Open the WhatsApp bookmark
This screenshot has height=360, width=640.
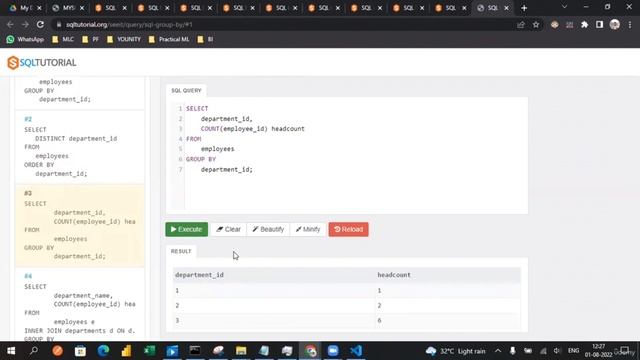click(25, 39)
